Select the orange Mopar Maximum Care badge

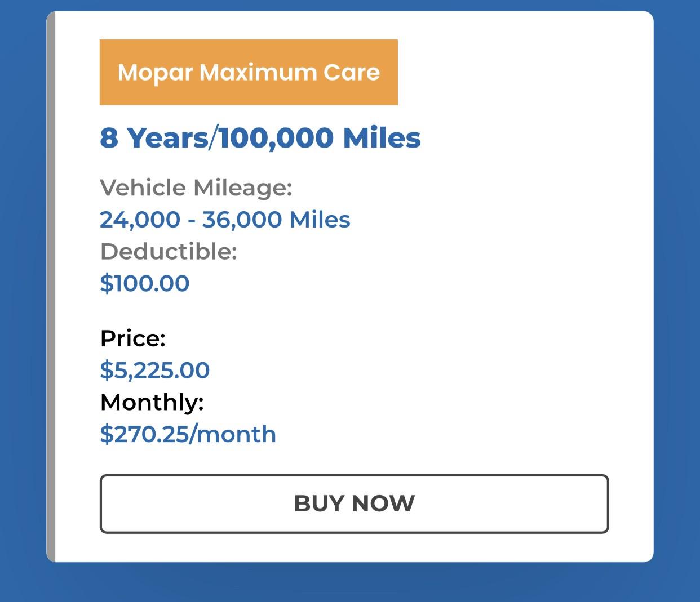249,72
